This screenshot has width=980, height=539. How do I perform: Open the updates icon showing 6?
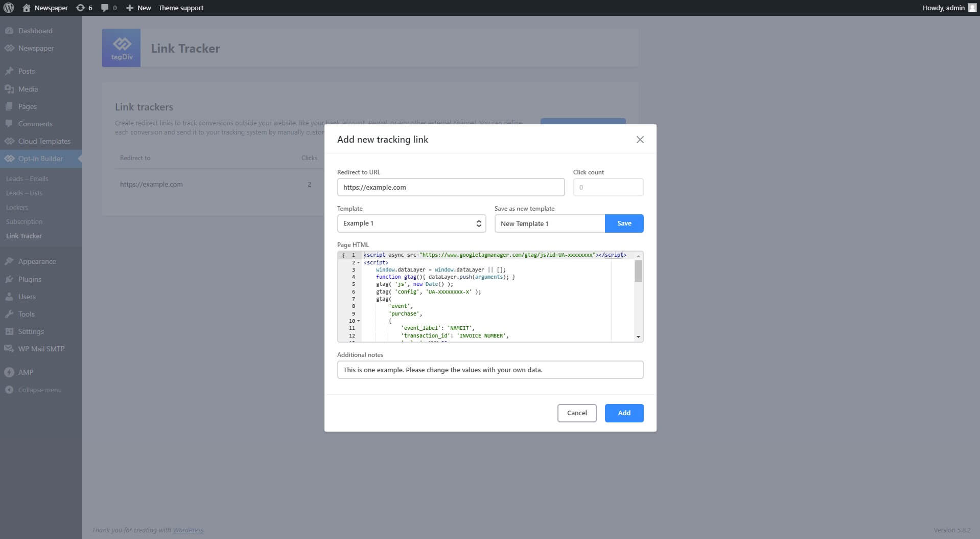click(x=84, y=8)
